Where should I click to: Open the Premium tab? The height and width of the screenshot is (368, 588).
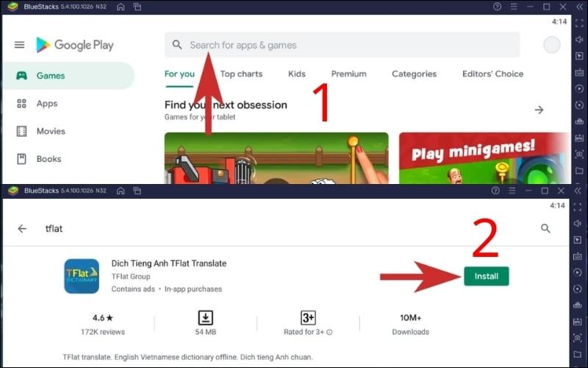click(x=348, y=74)
